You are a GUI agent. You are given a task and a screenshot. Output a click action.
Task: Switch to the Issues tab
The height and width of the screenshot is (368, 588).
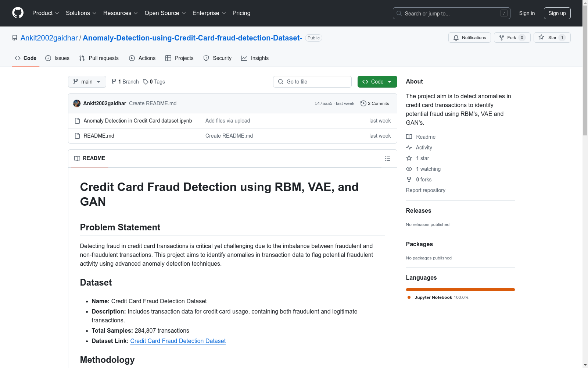pyautogui.click(x=57, y=58)
